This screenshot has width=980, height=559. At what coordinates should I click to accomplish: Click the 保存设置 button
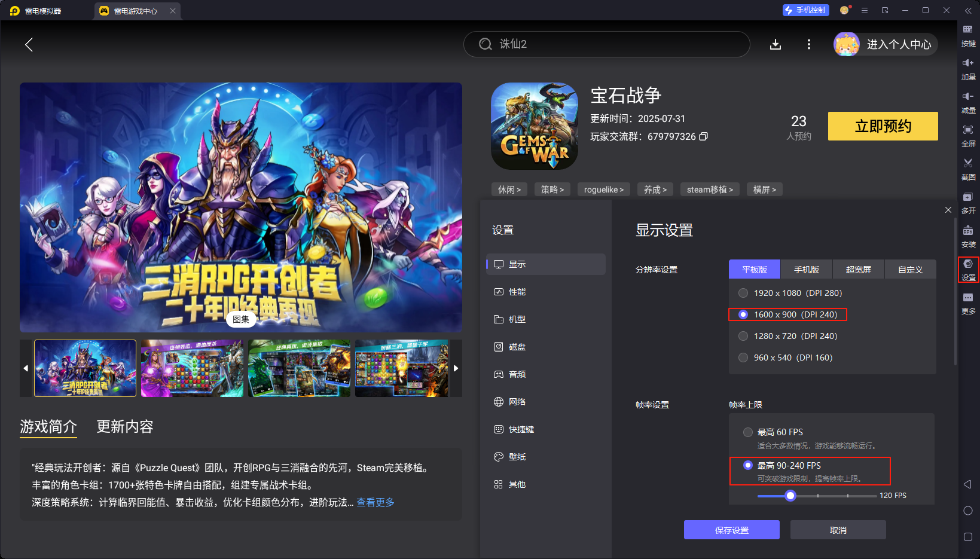(732, 530)
